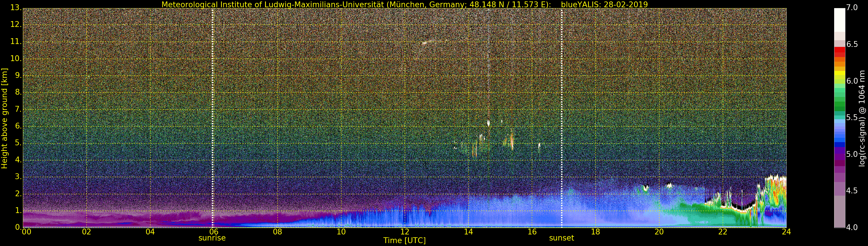
Task: Click the height axis tick '8.'
Action: 18,92
